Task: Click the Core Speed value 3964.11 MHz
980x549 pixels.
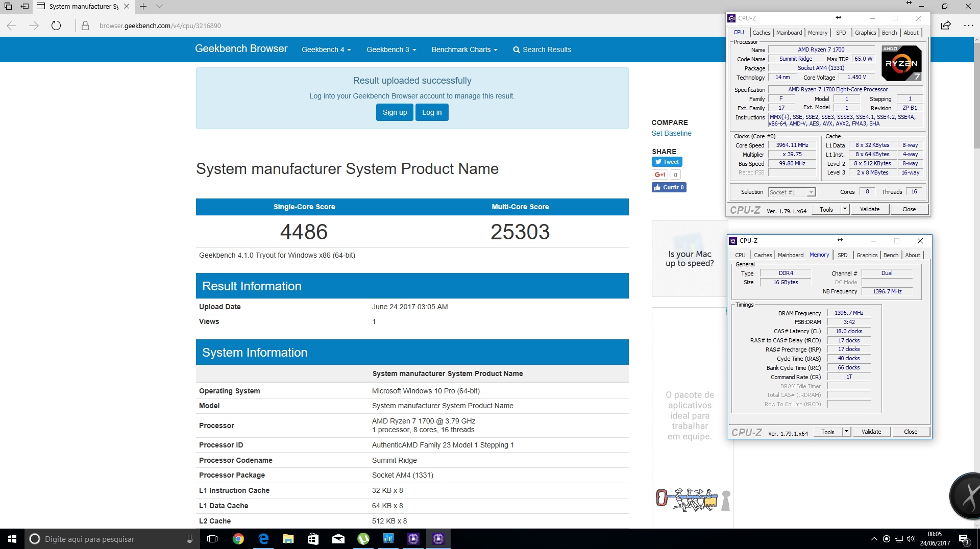Action: (x=792, y=145)
